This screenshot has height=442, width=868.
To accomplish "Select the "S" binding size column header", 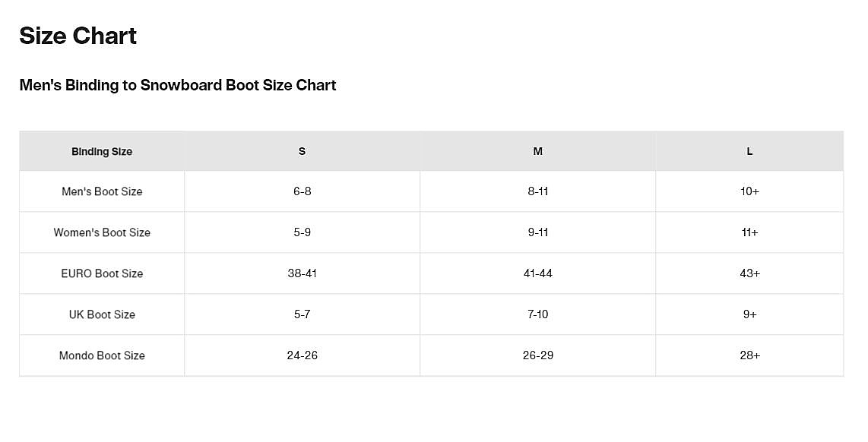I will [x=302, y=151].
